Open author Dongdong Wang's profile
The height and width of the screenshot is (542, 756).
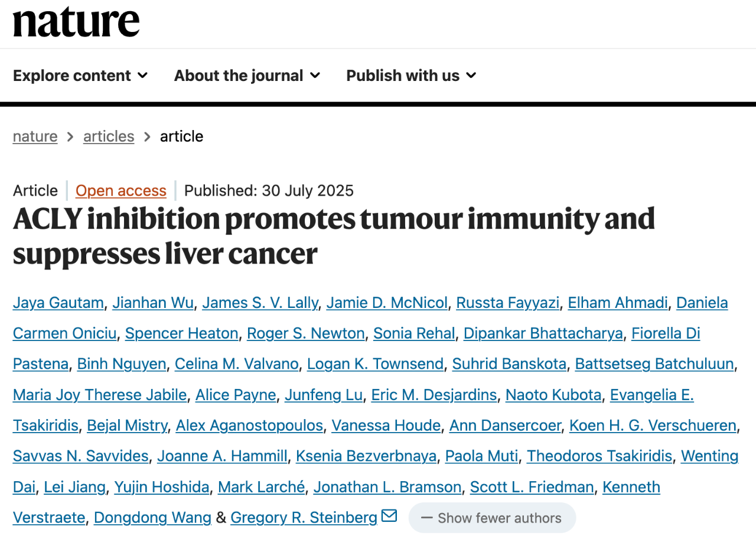pos(152,518)
